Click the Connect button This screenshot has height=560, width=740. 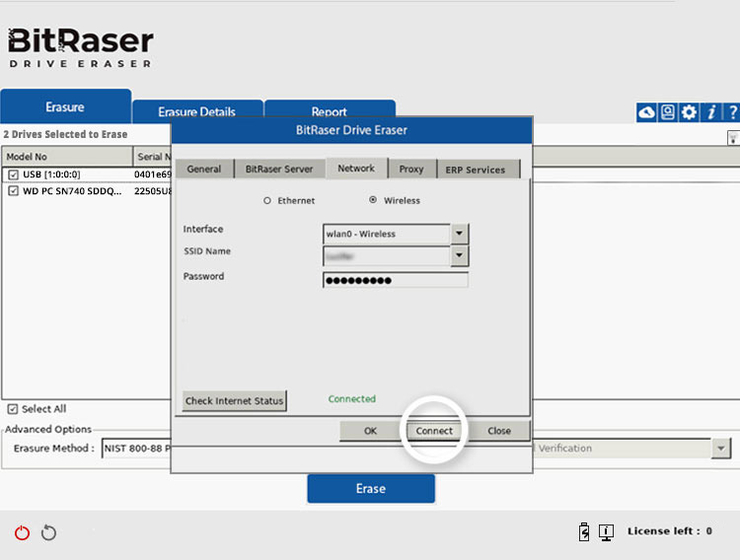[434, 431]
